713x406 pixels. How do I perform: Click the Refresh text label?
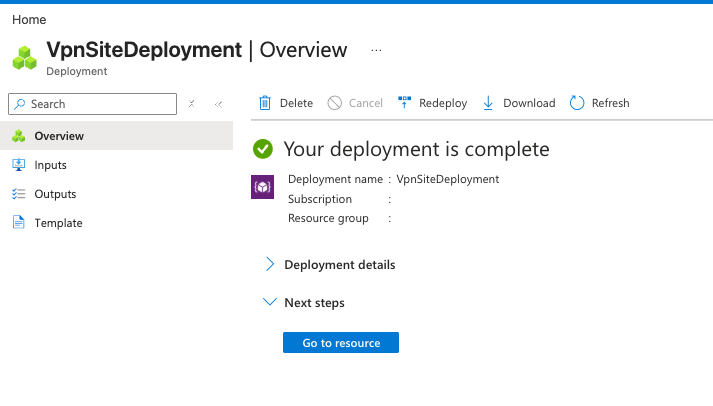[x=610, y=103]
